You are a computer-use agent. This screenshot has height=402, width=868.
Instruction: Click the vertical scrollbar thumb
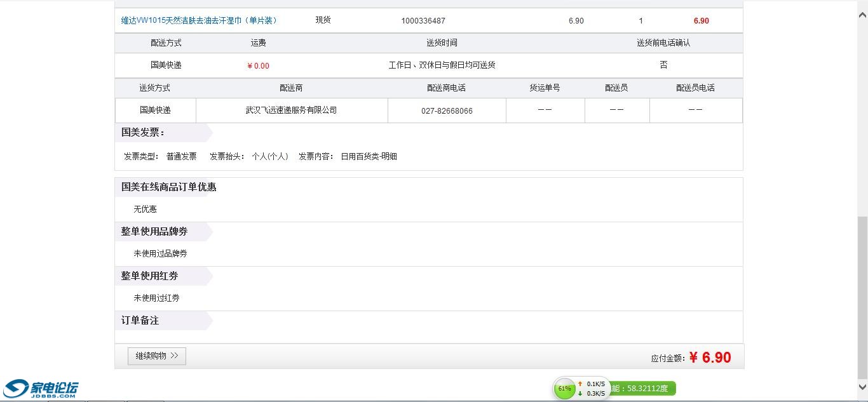[x=862, y=297]
